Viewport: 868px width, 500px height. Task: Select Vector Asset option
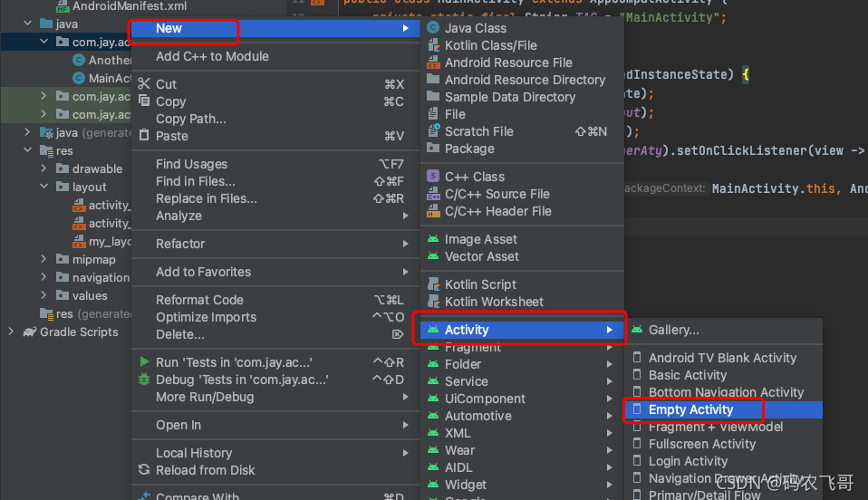pyautogui.click(x=481, y=256)
